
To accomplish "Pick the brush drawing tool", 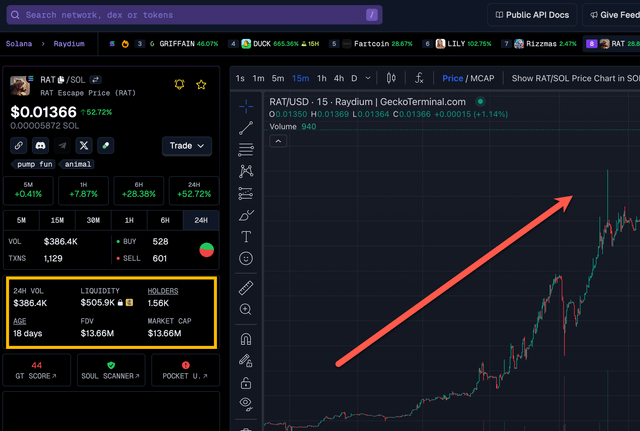I will (246, 215).
